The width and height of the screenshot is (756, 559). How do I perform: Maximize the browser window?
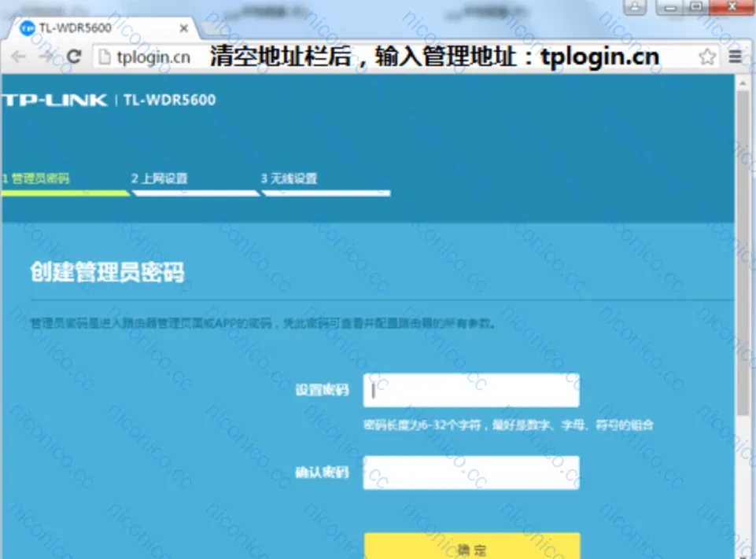(x=695, y=7)
